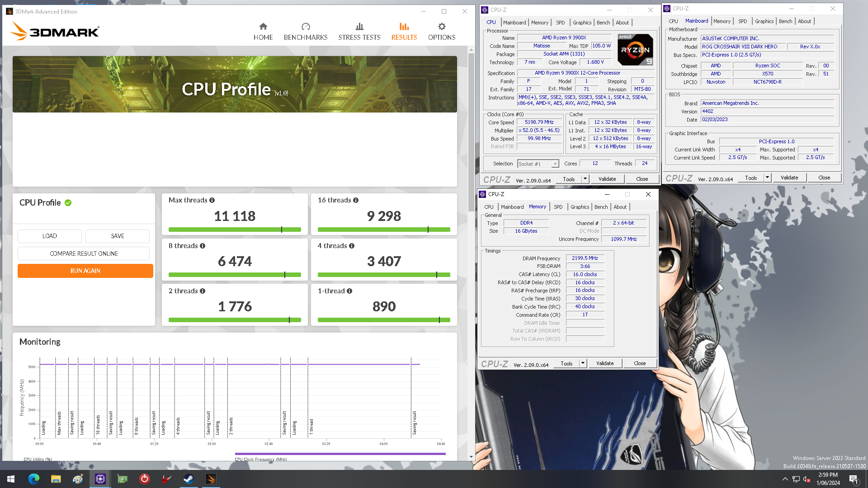Open Bench tab in first CPU-Z window
Image resolution: width=868 pixels, height=488 pixels.
603,23
